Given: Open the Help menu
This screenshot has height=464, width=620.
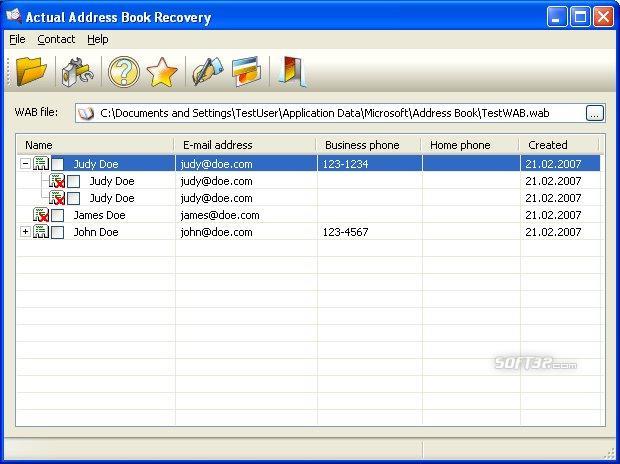Looking at the screenshot, I should point(98,39).
